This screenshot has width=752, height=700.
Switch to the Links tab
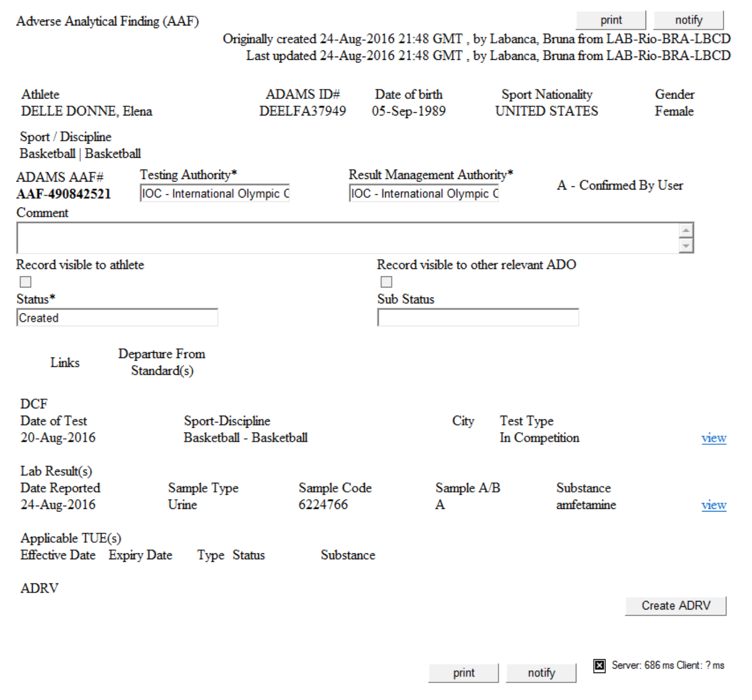65,363
